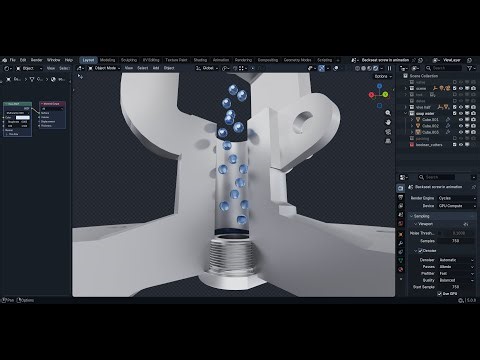
Task: Open the Object Mode dropdown in viewport
Action: pos(104,68)
